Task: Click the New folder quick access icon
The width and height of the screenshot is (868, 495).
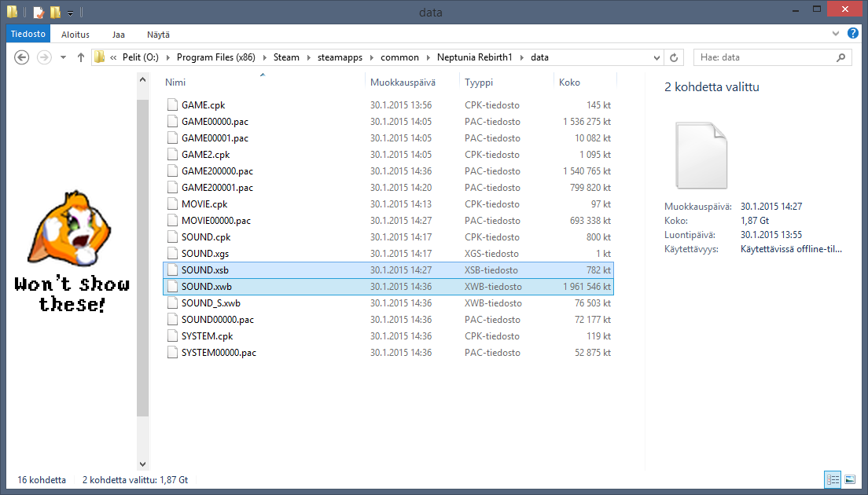Action: [55, 12]
